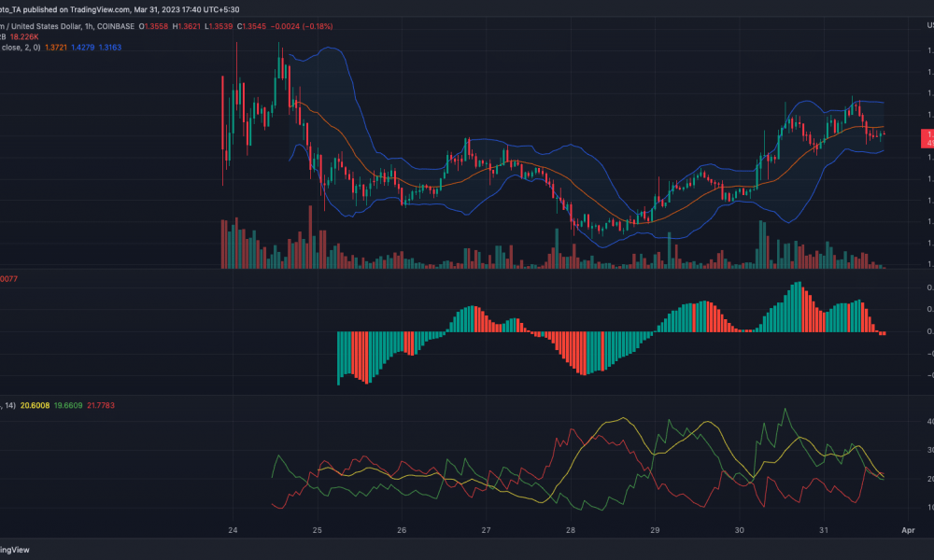
Task: Click the TradingView logo text at bottom left
Action: tap(14, 550)
